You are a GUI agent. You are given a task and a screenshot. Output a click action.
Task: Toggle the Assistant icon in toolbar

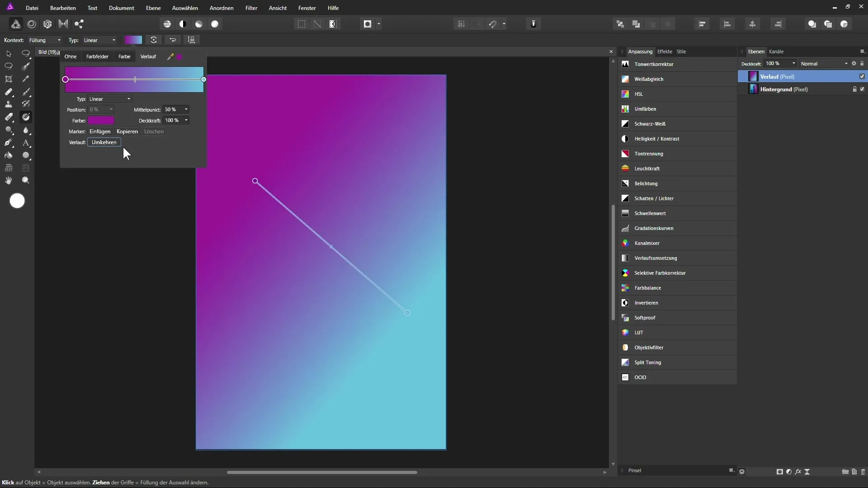coord(533,24)
